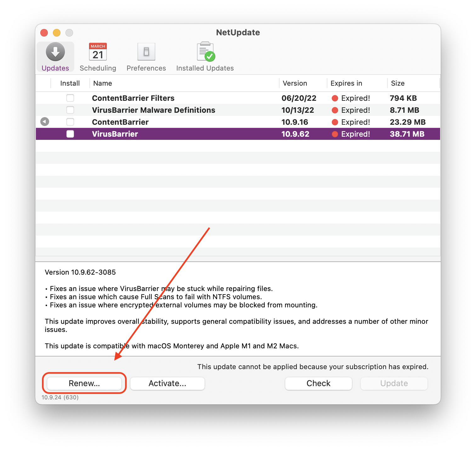
Task: Click the gray arrow beside ContentBarrier row
Action: point(45,122)
